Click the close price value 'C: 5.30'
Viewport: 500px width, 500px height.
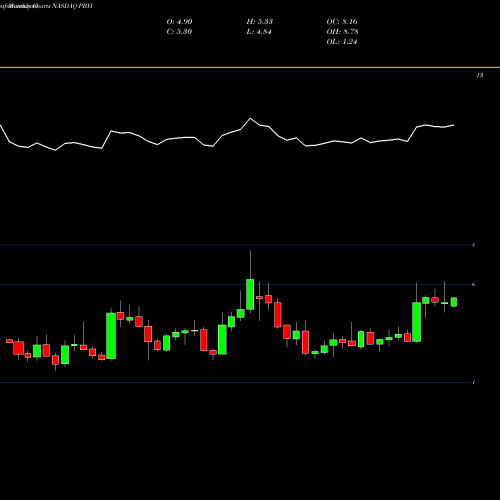(179, 32)
